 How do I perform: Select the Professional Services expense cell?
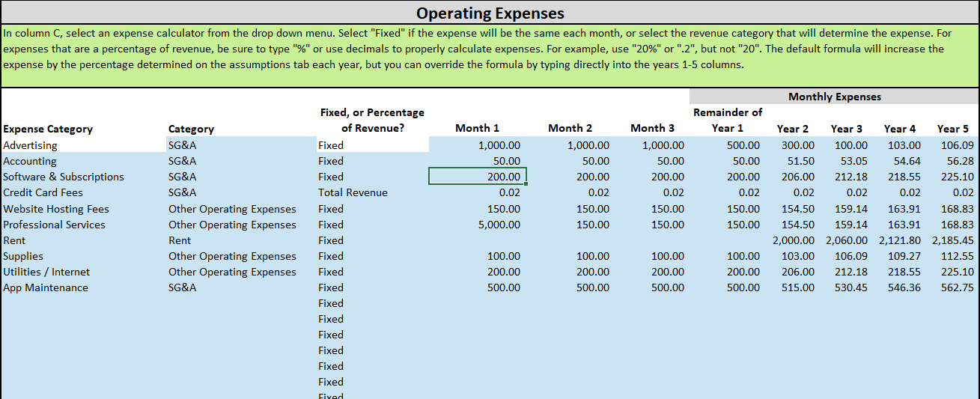click(x=84, y=225)
